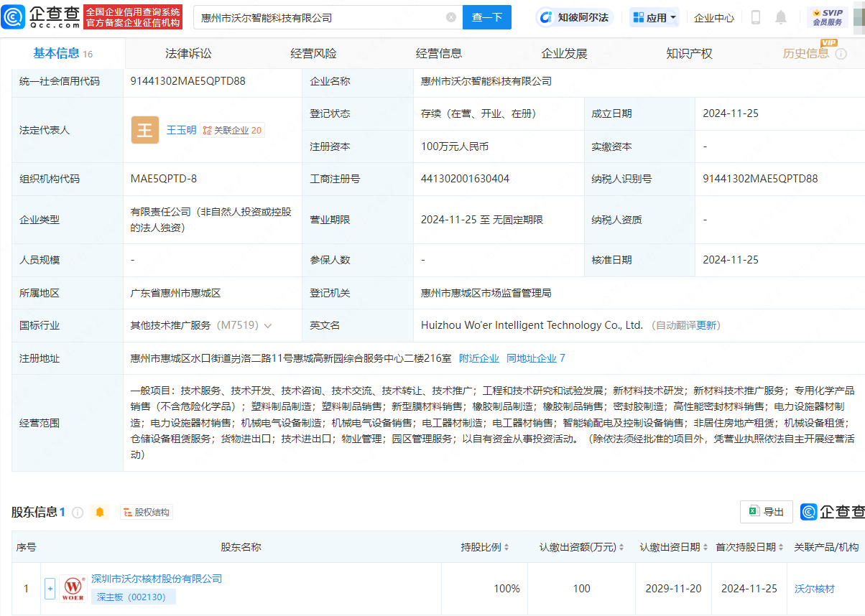Click the 营业期限 value 2024-11-25 至 无固定期限
865x616 pixels.
[x=482, y=220]
